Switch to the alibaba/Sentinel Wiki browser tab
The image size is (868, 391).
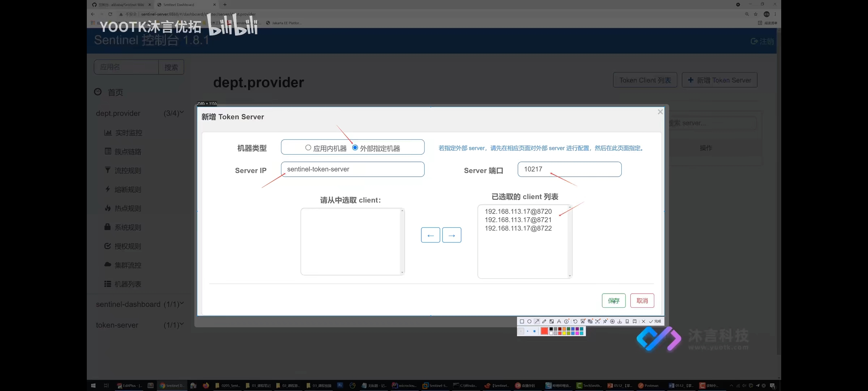(122, 5)
